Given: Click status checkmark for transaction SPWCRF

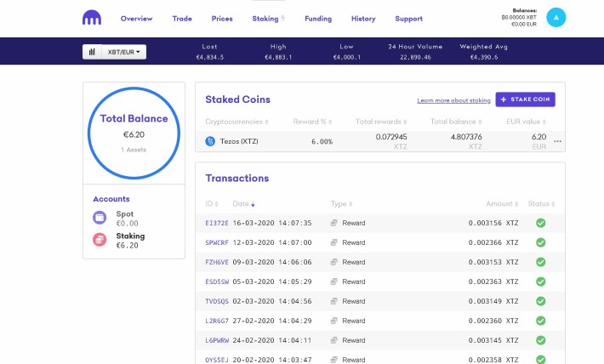Looking at the screenshot, I should [x=541, y=242].
